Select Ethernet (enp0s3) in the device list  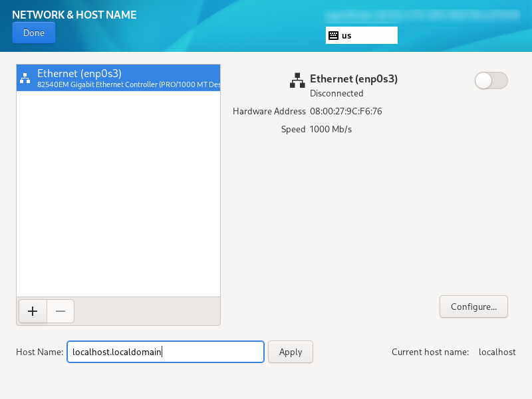coord(79,73)
